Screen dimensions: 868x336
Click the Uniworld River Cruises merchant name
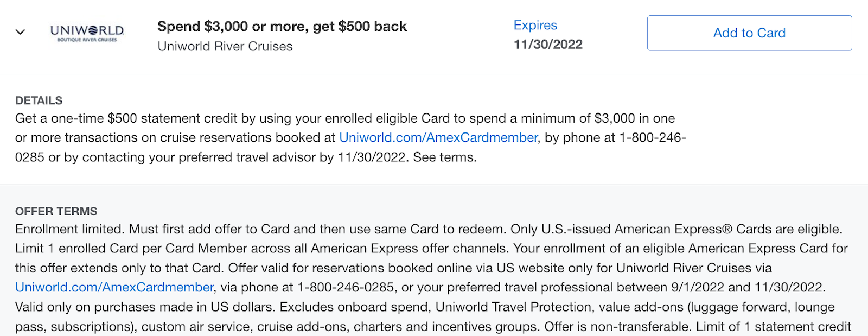[225, 47]
